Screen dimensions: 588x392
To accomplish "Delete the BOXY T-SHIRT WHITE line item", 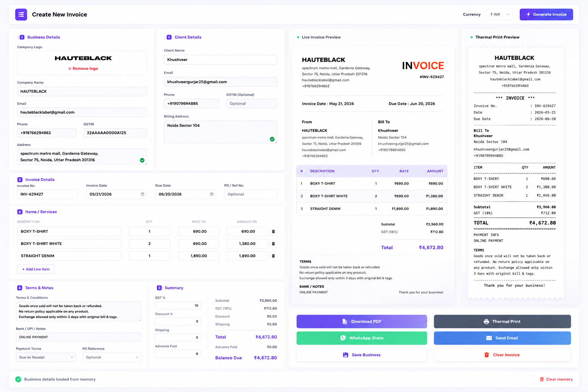I will click(273, 244).
